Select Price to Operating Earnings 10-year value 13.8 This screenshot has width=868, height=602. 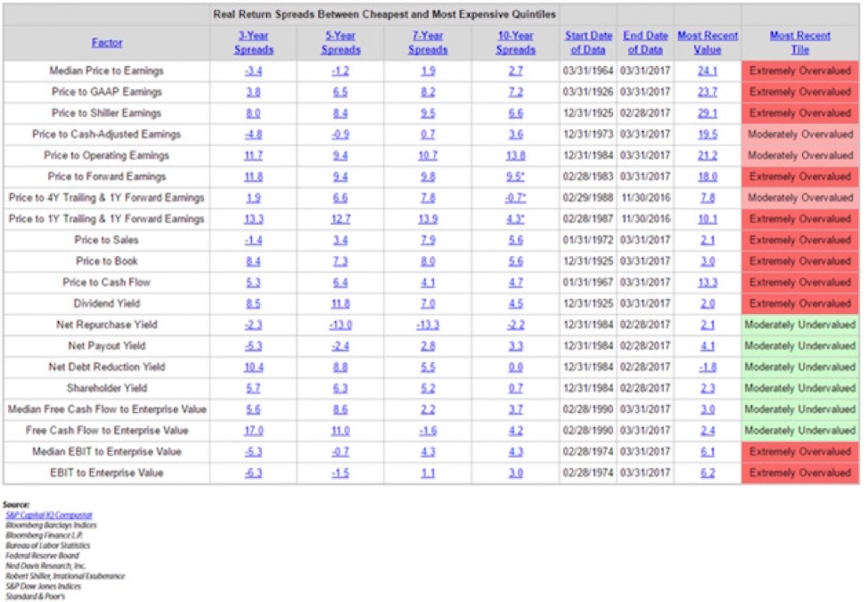coord(515,155)
